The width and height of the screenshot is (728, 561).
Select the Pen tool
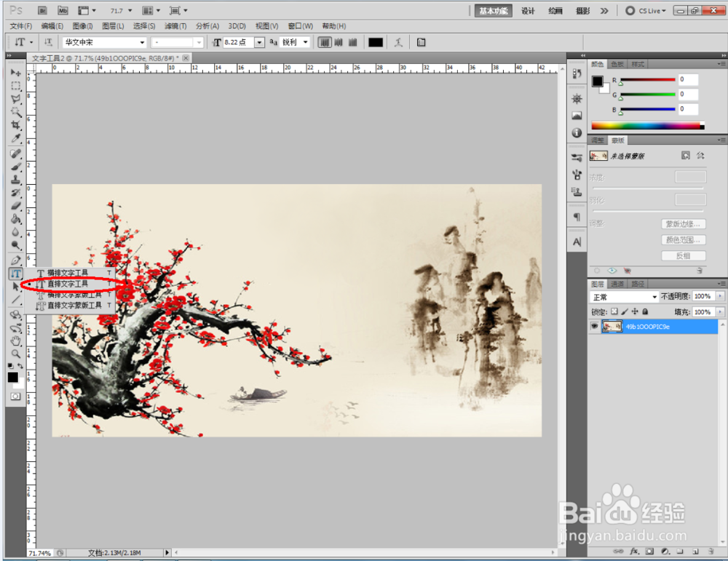(16, 260)
